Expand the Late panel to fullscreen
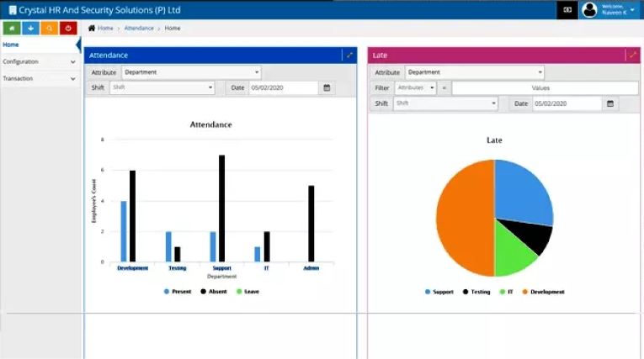Image resolution: width=644 pixels, height=359 pixels. [632, 55]
